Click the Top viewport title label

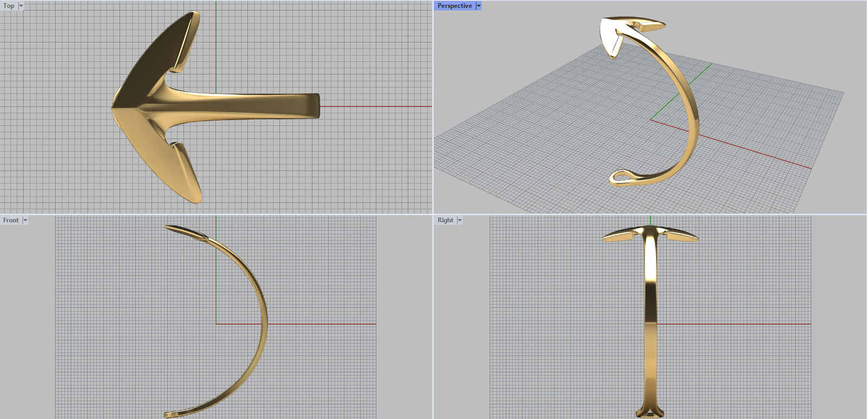click(9, 6)
